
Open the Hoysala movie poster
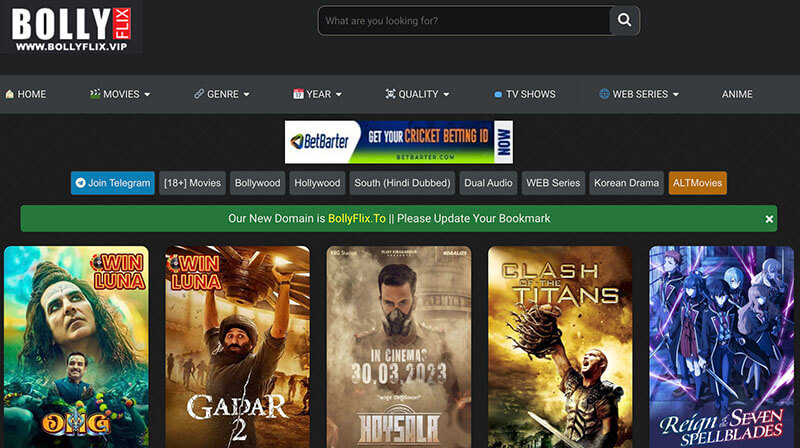pyautogui.click(x=398, y=347)
